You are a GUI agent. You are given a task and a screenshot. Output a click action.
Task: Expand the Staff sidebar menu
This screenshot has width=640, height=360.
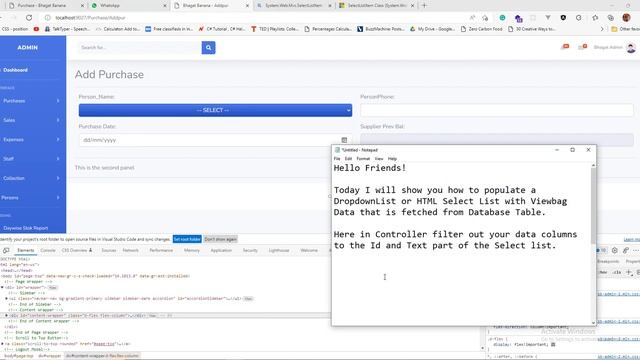coord(31,159)
